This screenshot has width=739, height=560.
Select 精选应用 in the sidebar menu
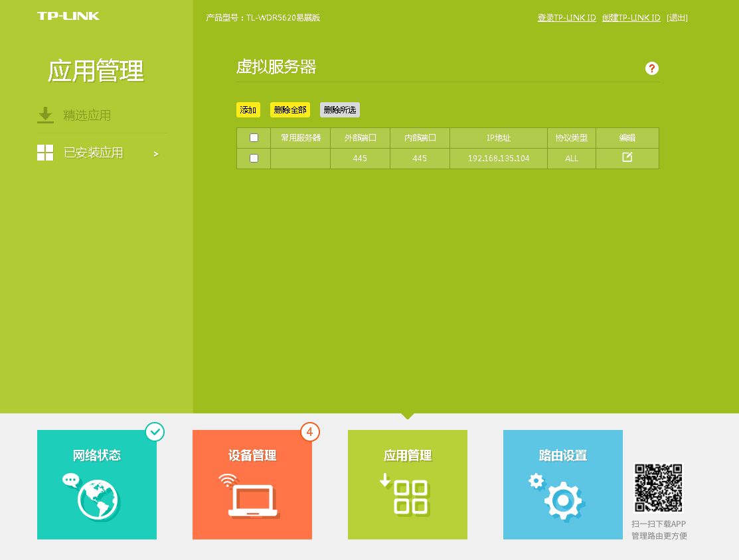87,115
